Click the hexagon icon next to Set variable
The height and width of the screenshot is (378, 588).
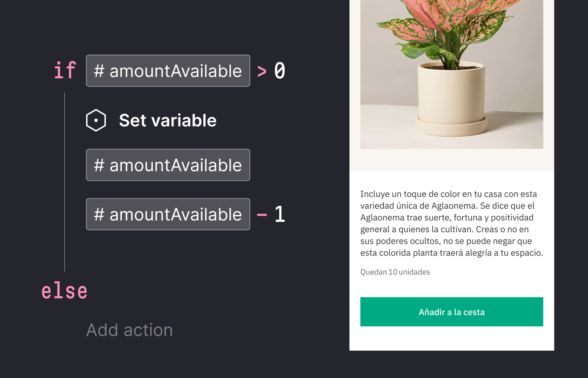point(96,120)
